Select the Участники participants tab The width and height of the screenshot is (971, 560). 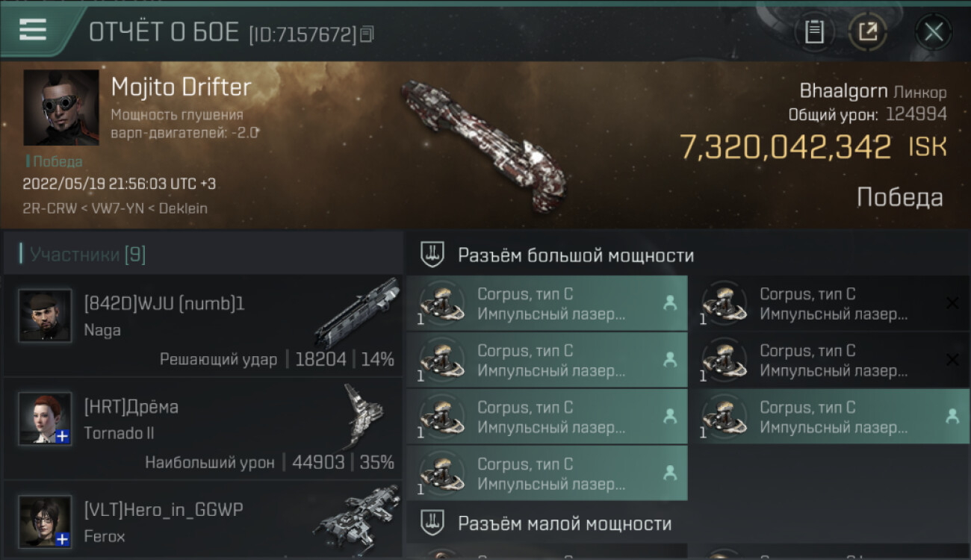click(87, 255)
